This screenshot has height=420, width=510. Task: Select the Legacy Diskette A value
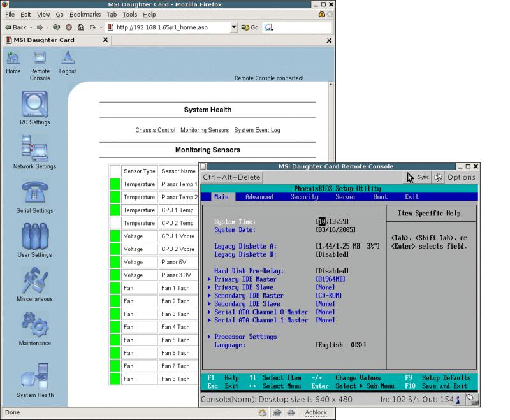coord(347,246)
